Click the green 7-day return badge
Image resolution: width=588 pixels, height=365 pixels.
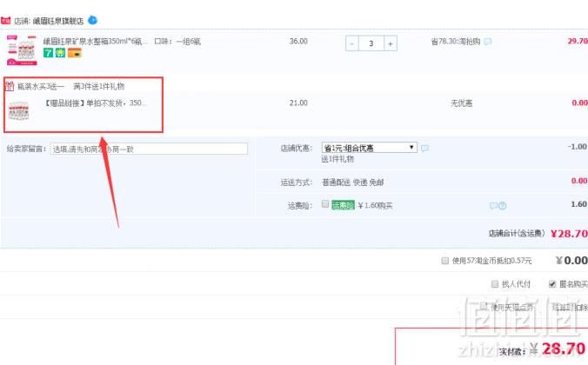point(48,53)
